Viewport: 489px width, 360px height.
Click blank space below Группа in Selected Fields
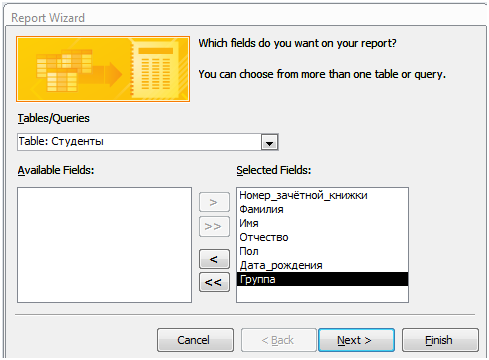322,294
